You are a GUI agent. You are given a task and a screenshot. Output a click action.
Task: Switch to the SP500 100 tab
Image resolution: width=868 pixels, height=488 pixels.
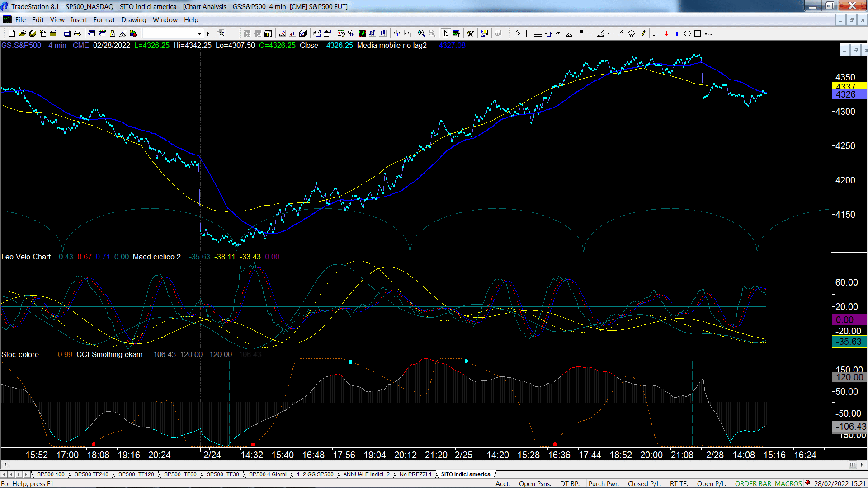click(x=51, y=474)
